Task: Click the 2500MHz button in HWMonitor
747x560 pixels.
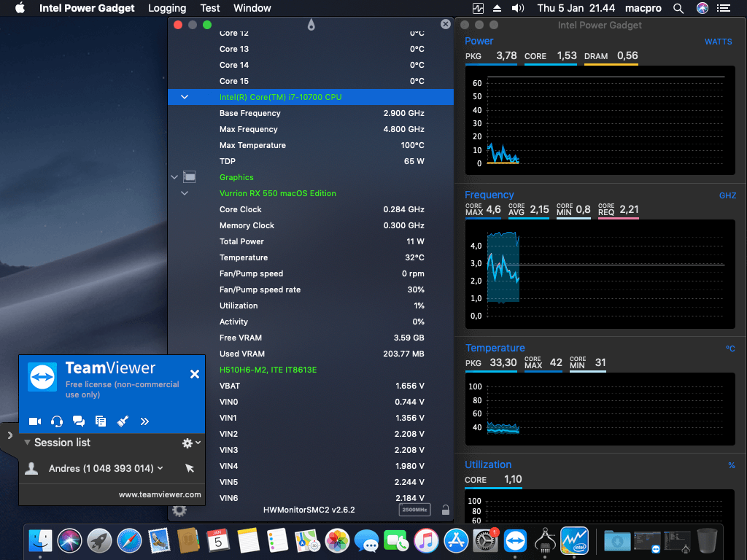Action: pyautogui.click(x=414, y=510)
